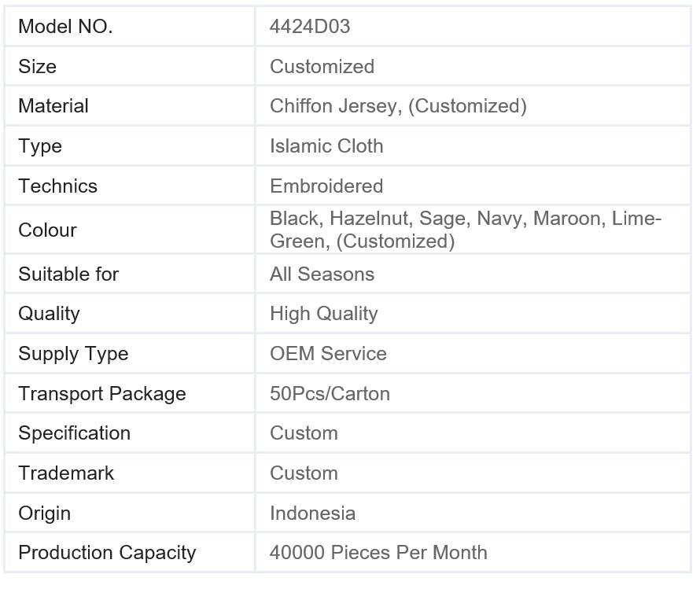700x600 pixels.
Task: Select the OEM Service value
Action: click(x=328, y=354)
